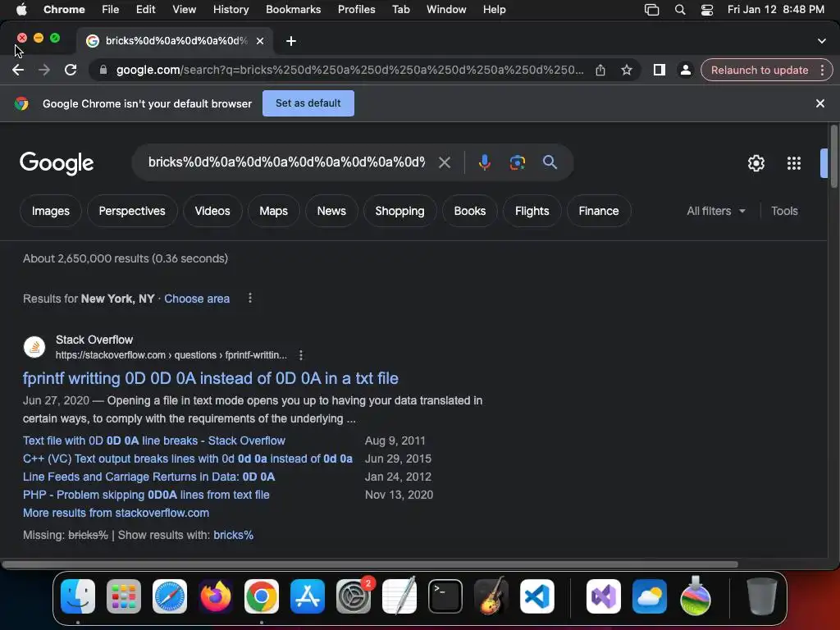Filter results by Videos
840x630 pixels.
(212, 211)
